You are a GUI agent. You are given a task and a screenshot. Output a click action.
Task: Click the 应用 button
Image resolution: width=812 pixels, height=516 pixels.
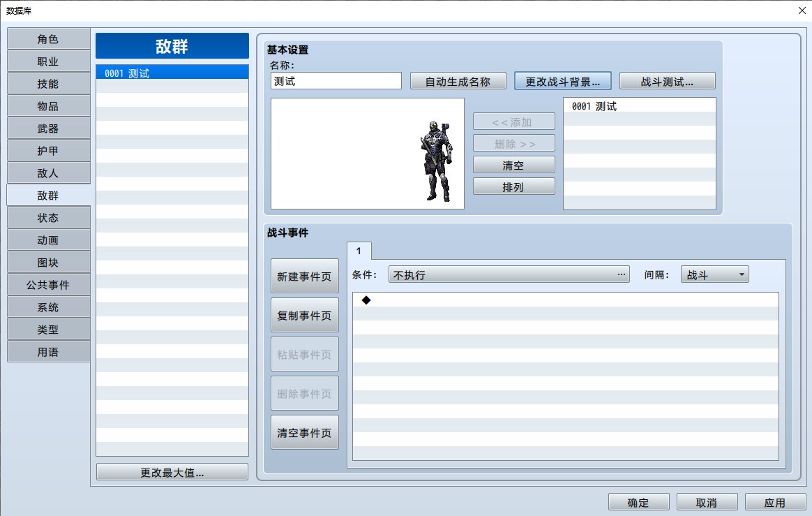click(x=775, y=502)
